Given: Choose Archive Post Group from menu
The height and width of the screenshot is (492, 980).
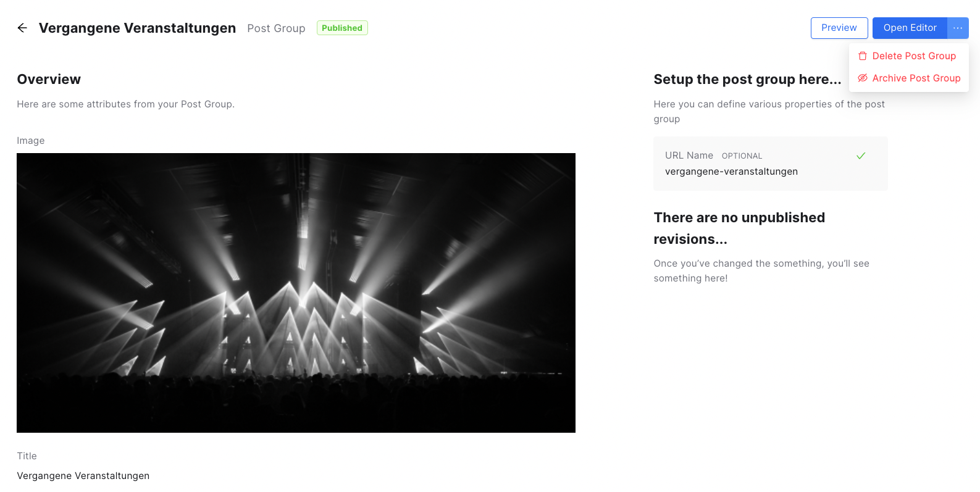Looking at the screenshot, I should click(x=916, y=78).
